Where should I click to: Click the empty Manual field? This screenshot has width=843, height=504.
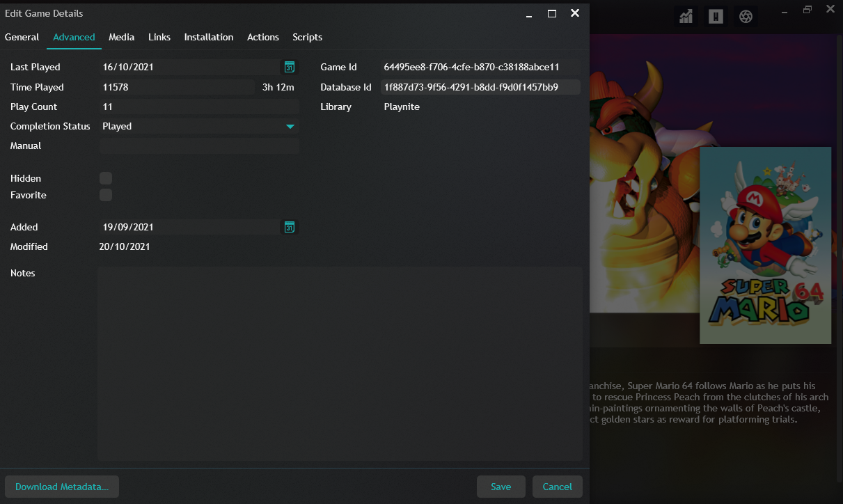(199, 145)
